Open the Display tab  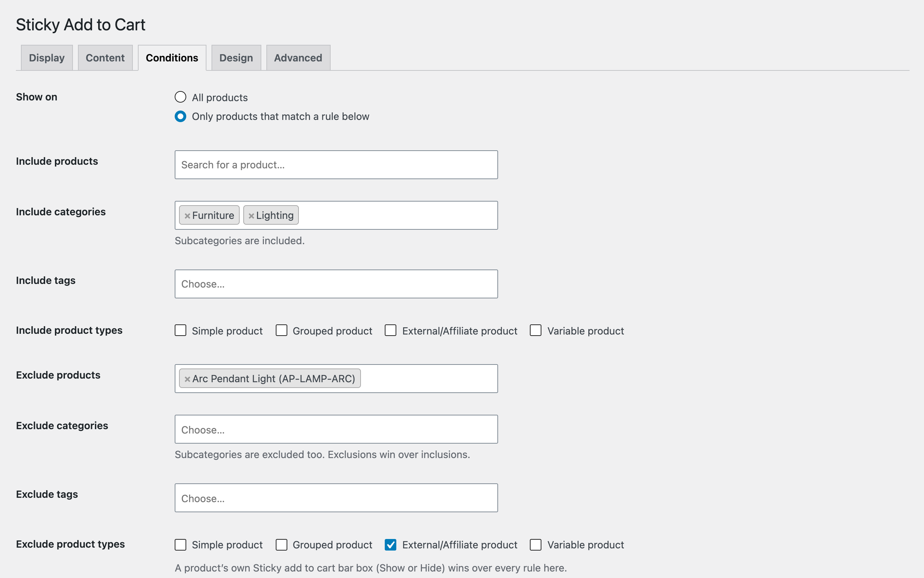(47, 58)
